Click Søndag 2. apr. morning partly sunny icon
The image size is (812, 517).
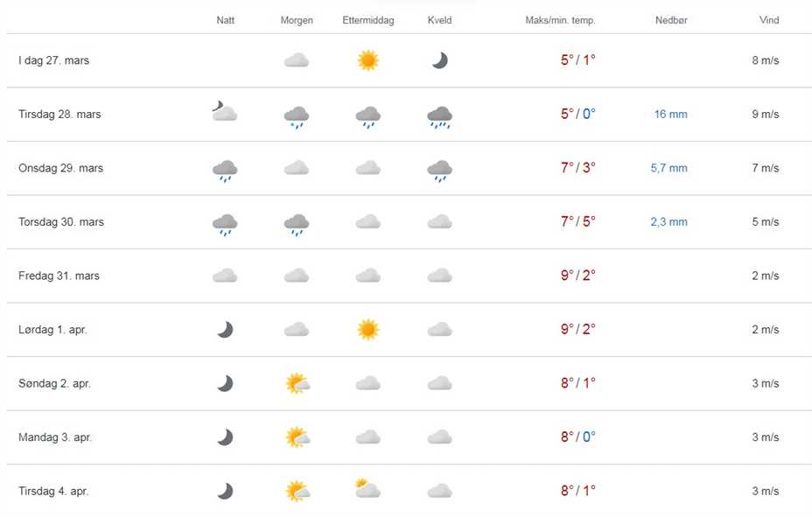click(x=297, y=384)
